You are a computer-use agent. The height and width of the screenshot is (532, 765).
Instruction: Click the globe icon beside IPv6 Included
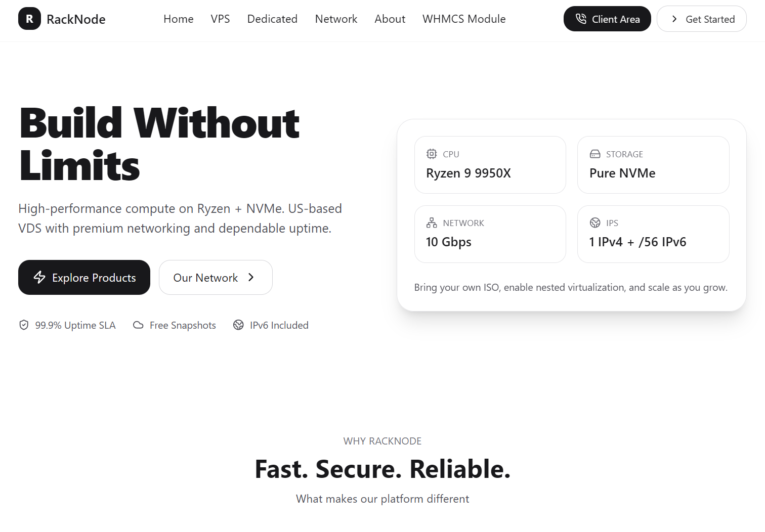coord(238,325)
